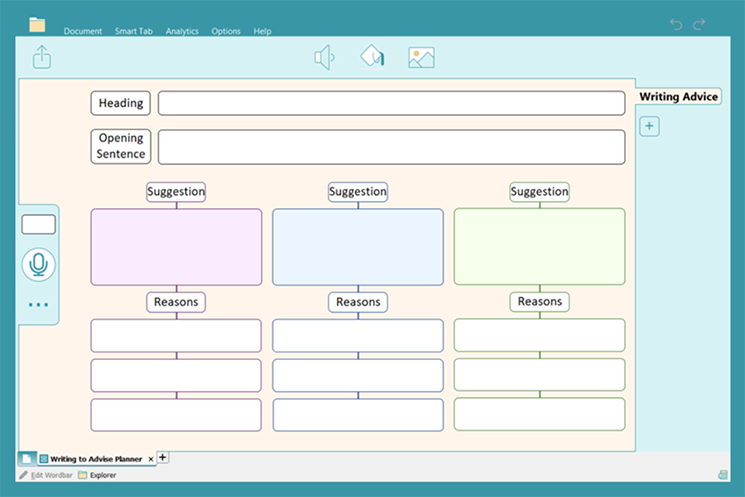Image resolution: width=745 pixels, height=497 pixels.
Task: Click the large purple suggestion box
Action: [176, 247]
